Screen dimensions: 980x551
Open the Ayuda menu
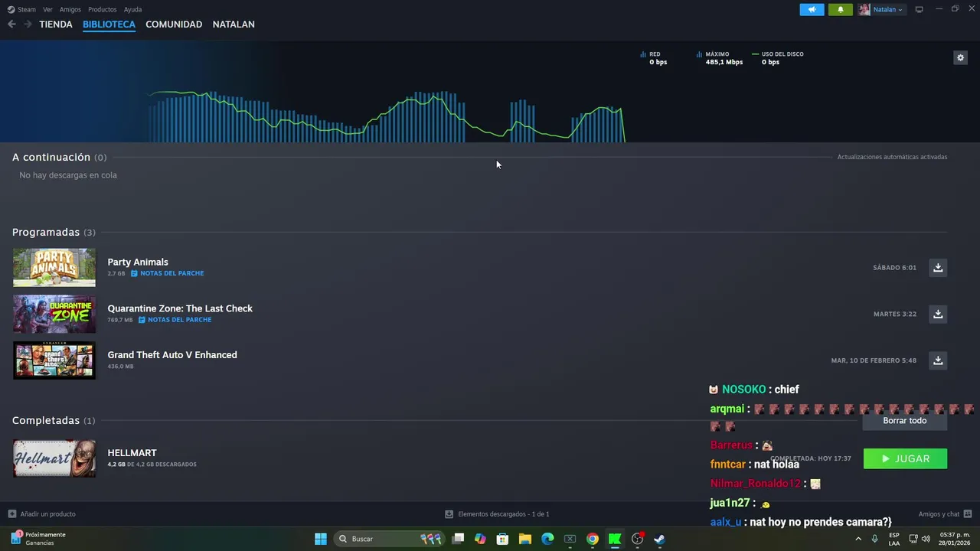132,9
